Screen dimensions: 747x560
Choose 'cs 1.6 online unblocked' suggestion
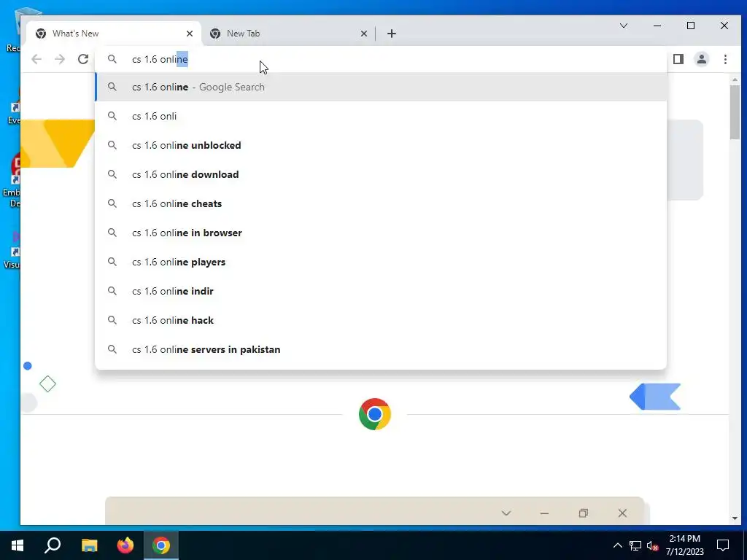(x=381, y=145)
